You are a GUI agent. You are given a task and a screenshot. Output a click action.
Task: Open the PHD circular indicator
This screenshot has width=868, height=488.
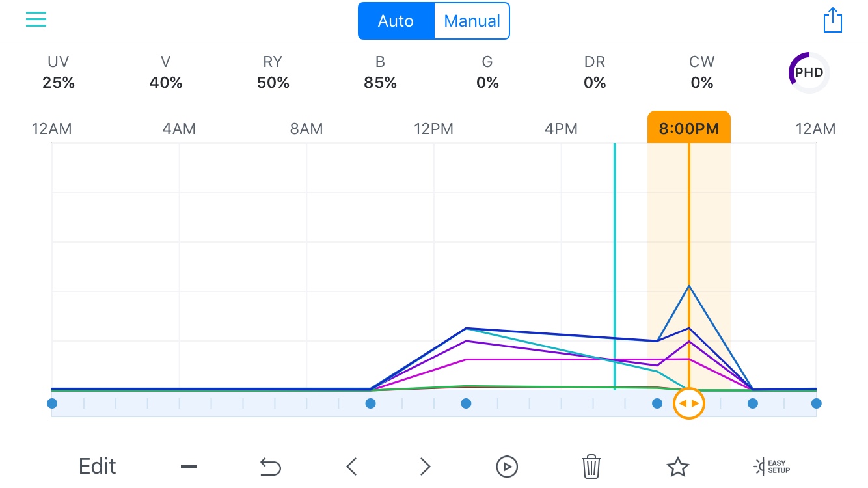[x=809, y=73]
